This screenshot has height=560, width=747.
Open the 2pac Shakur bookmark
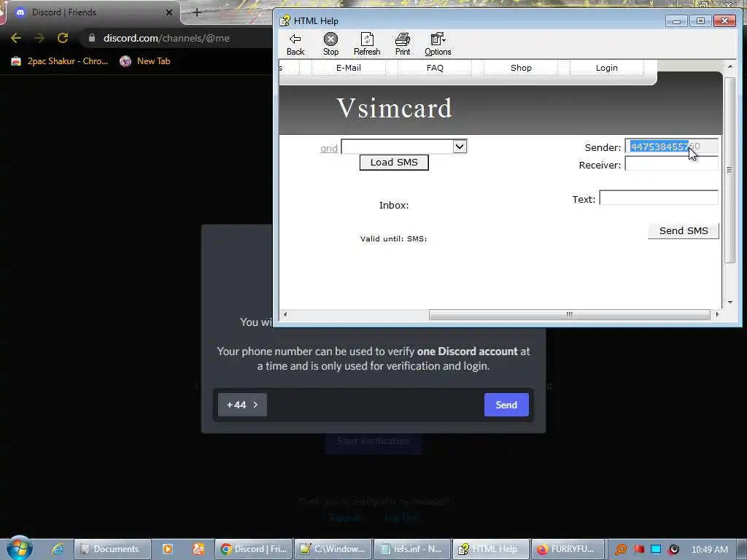[60, 61]
